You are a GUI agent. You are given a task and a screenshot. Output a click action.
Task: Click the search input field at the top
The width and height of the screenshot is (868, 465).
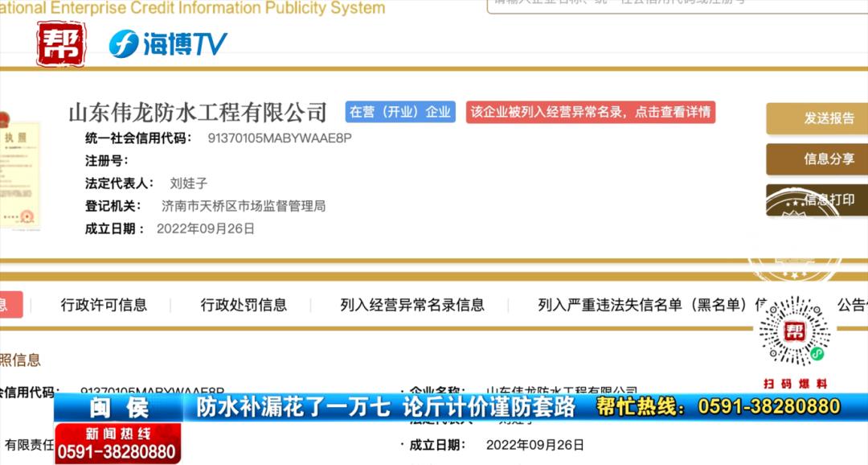(677, 6)
